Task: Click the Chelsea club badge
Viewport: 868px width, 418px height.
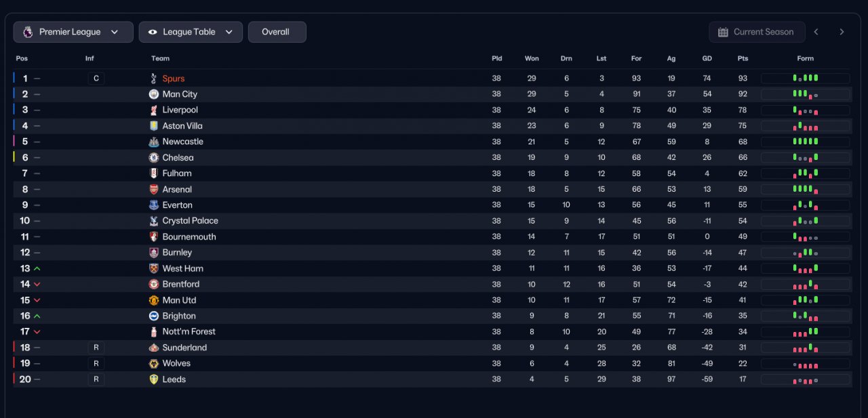Action: click(154, 158)
